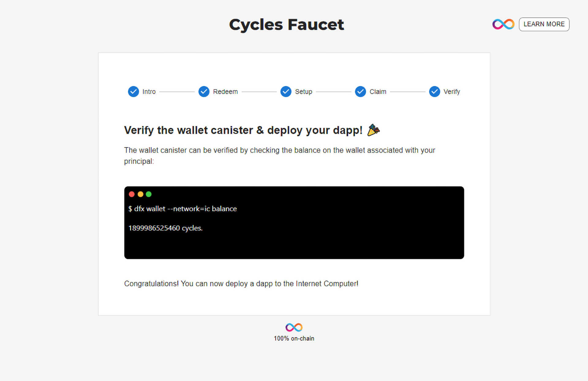Image resolution: width=588 pixels, height=381 pixels.
Task: Click the Verify step checkmark icon
Action: click(434, 91)
